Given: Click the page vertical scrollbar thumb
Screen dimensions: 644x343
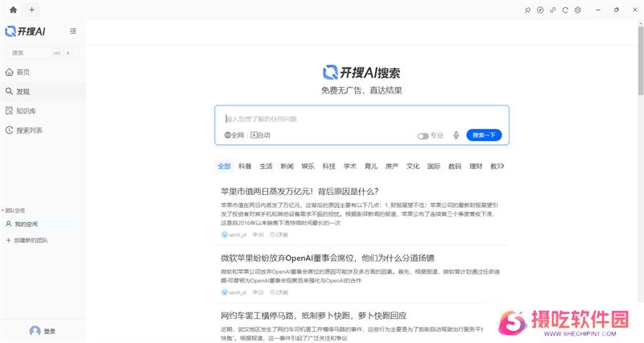Looking at the screenshot, I should 641,60.
